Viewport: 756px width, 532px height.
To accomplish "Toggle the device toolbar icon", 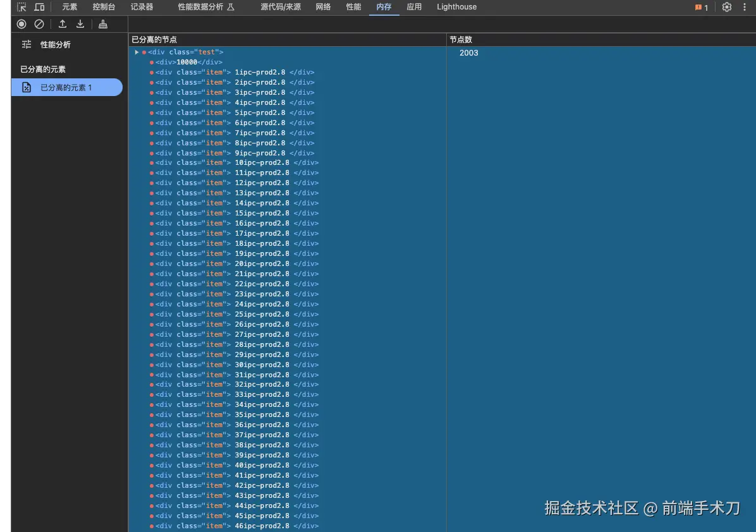I will pyautogui.click(x=39, y=7).
